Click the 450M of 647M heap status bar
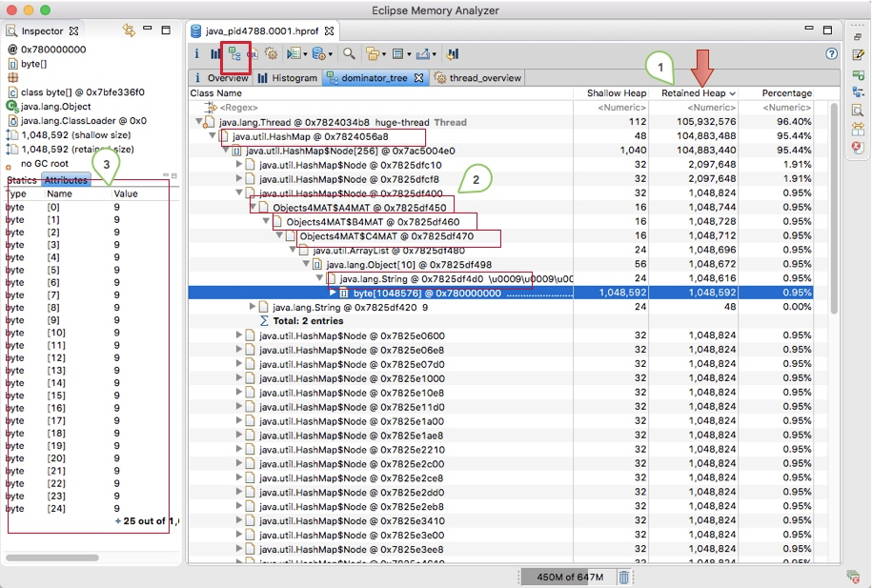This screenshot has height=588, width=872. click(x=569, y=578)
